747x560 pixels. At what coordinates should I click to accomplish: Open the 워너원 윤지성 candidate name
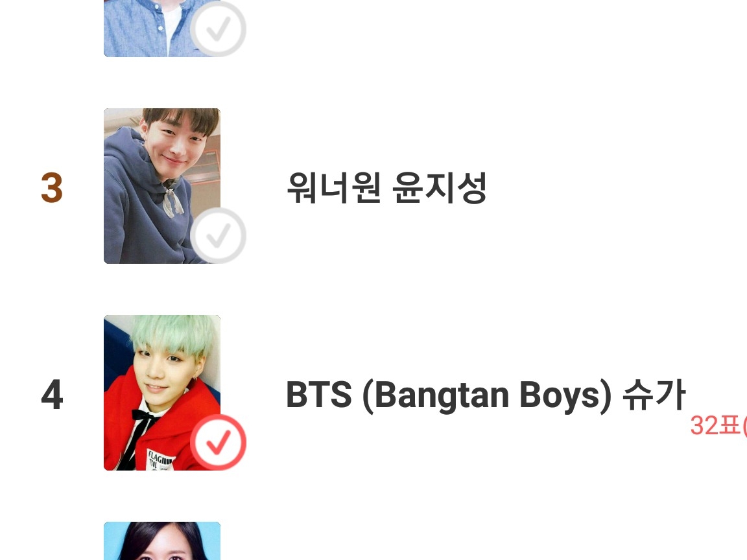pos(387,187)
